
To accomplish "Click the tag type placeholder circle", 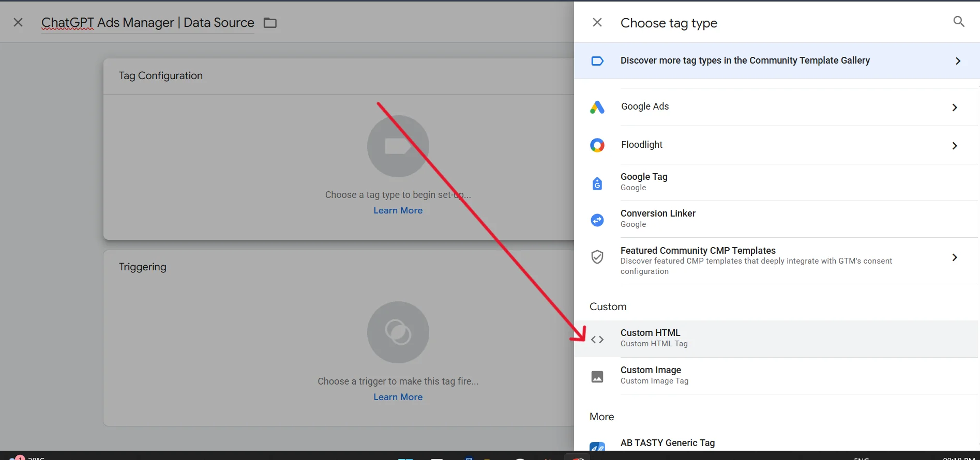I will click(398, 146).
